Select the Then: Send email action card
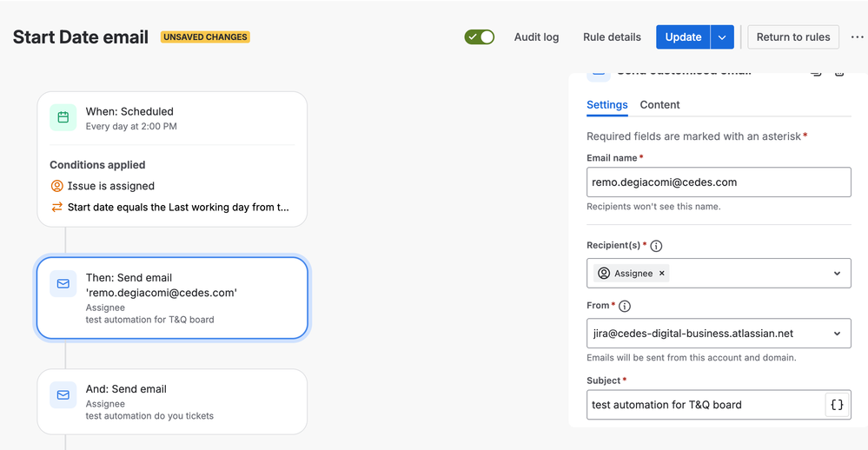Viewport: 868px width, 450px height. (172, 298)
